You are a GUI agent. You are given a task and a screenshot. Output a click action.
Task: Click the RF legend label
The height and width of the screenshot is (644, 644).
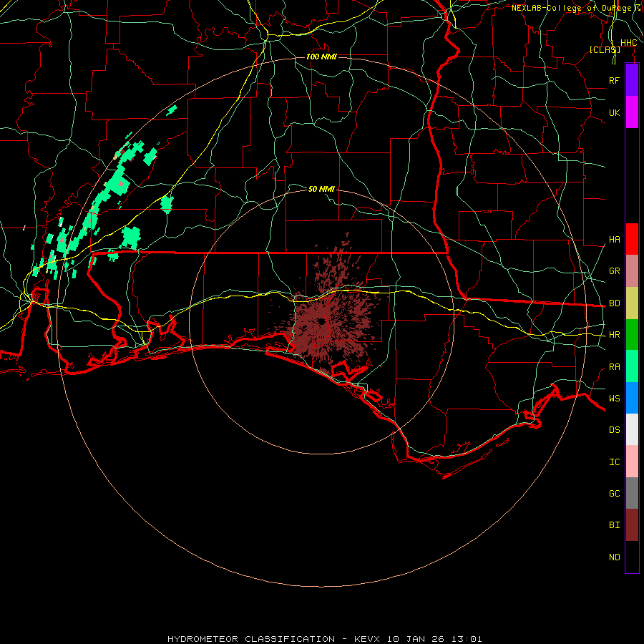point(614,80)
